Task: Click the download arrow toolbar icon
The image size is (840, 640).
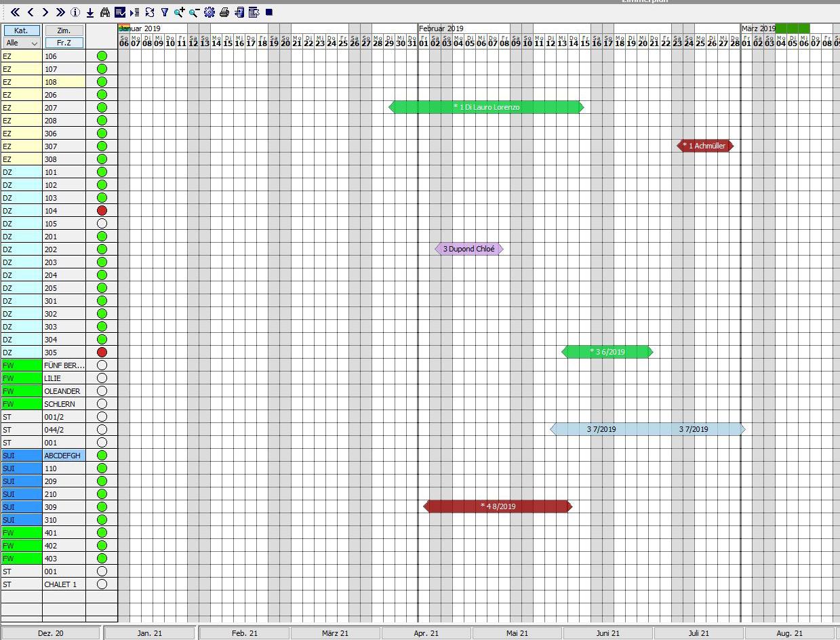Action: (90, 12)
